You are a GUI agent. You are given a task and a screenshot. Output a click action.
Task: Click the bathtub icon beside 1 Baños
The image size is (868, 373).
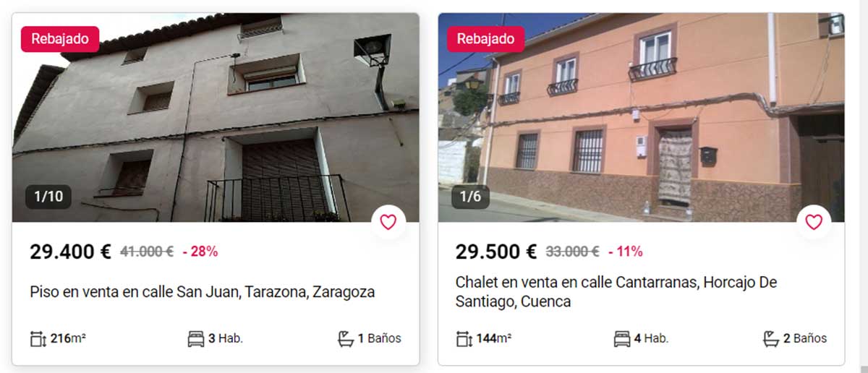(346, 338)
